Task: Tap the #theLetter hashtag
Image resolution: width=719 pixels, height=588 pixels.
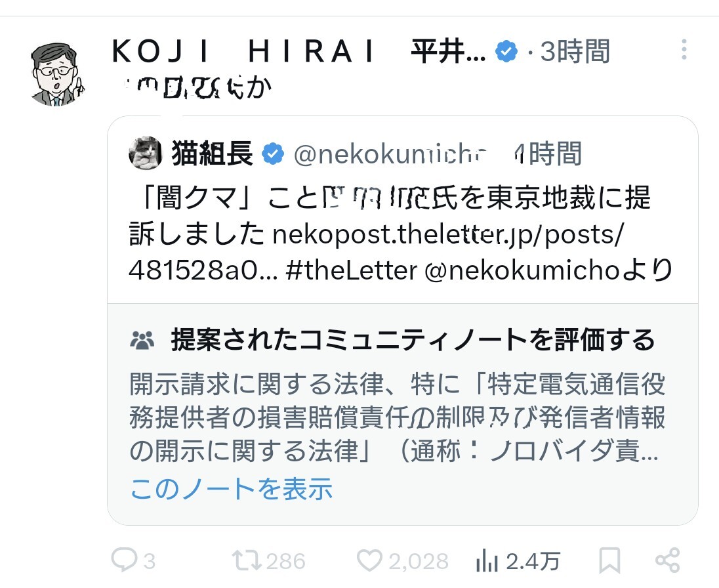Action: (352, 270)
